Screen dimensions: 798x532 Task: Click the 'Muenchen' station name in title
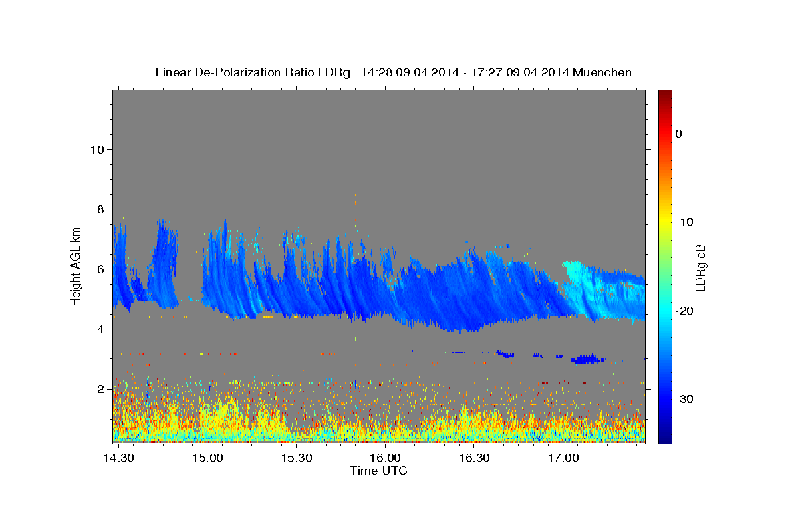(x=602, y=72)
